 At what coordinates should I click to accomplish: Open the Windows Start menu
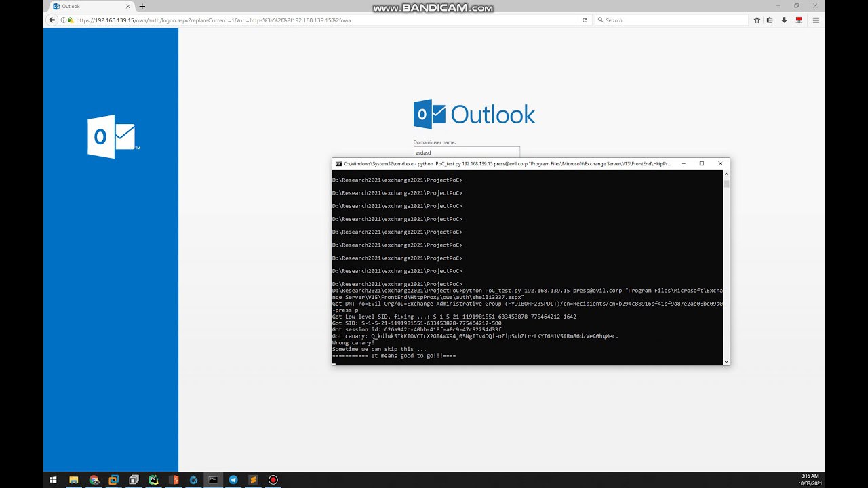pos(53,480)
